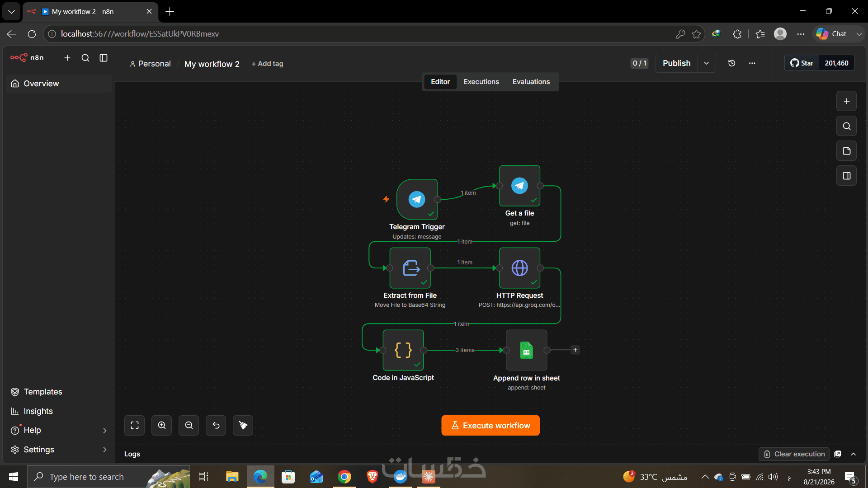The image size is (868, 488).
Task: Switch to the Evaluations tab
Action: click(x=531, y=82)
